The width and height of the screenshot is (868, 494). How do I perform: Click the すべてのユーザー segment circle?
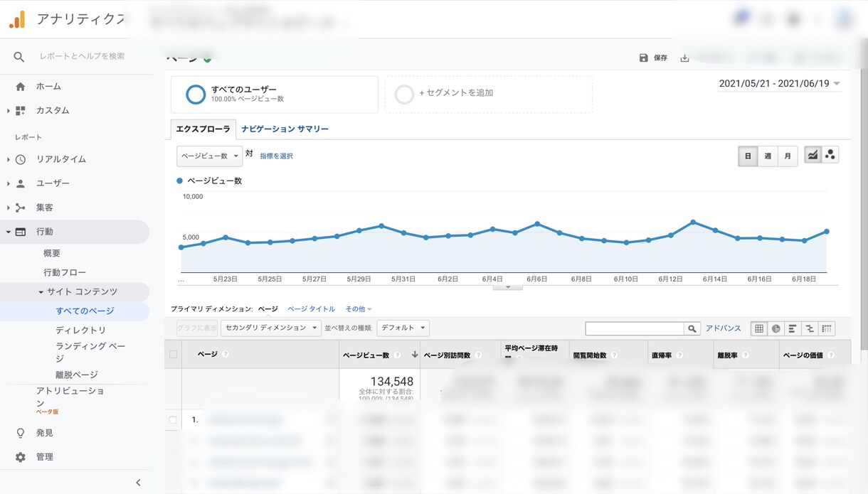[196, 94]
